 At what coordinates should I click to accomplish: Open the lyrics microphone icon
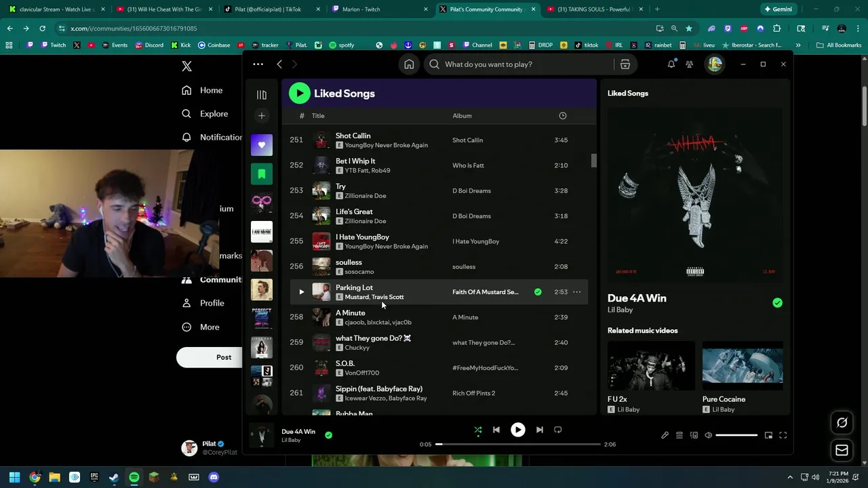click(x=665, y=435)
